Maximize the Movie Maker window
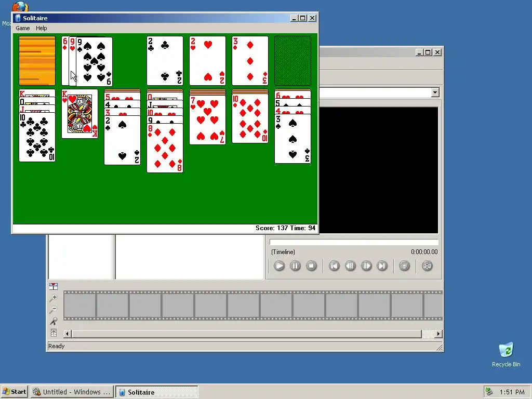This screenshot has height=399, width=532. point(428,52)
